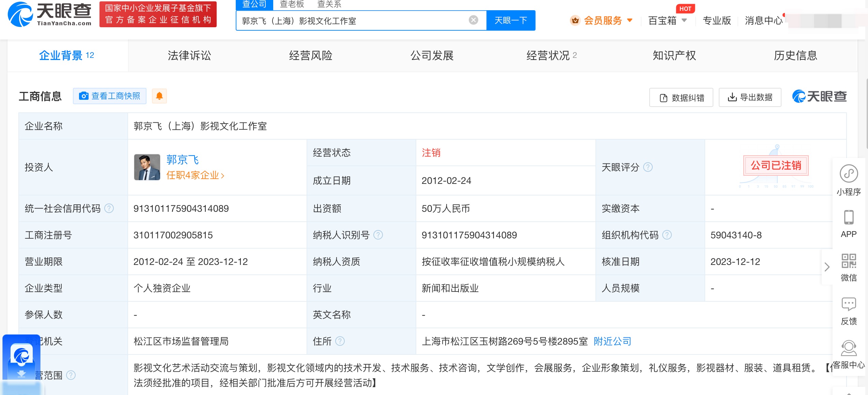Click the help icon next to 天眼评分
The height and width of the screenshot is (395, 868).
click(648, 167)
